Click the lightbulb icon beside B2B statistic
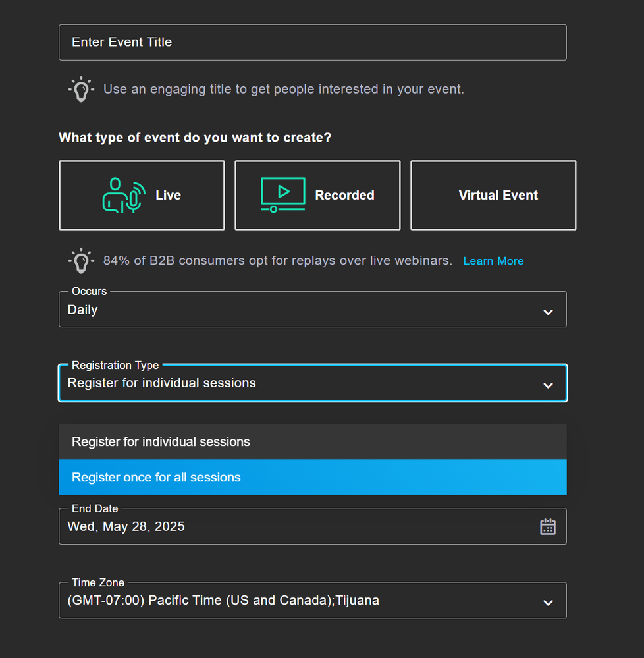 [x=81, y=261]
